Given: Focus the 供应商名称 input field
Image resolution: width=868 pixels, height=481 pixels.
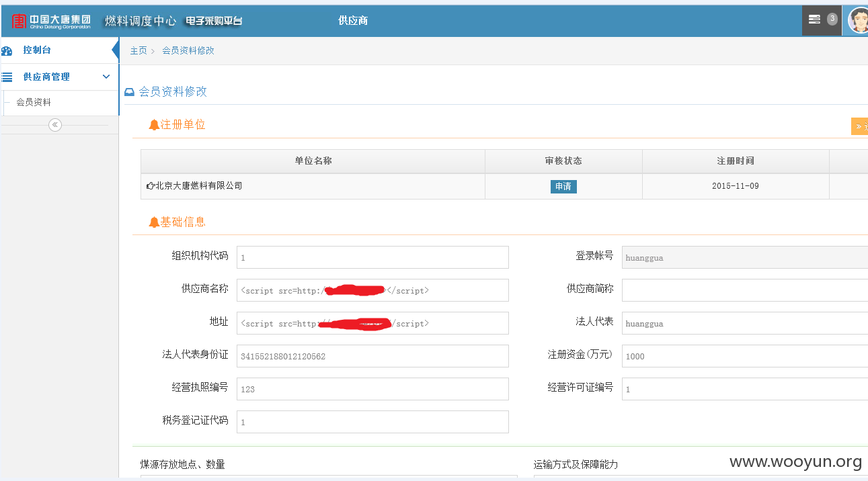Looking at the screenshot, I should [x=372, y=290].
